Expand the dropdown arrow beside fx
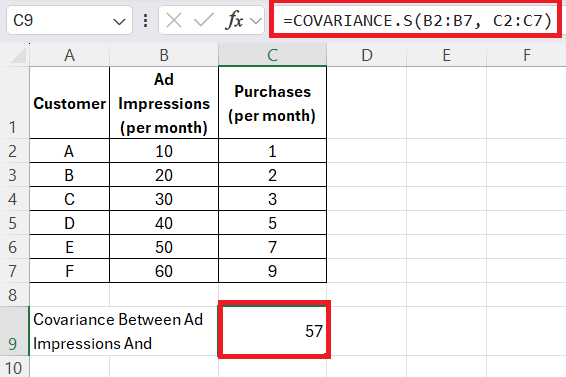This screenshot has height=377, width=566. click(256, 21)
